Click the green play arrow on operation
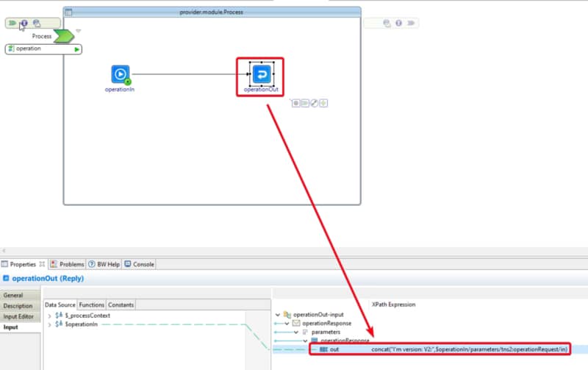This screenshot has width=588, height=370. coord(77,49)
